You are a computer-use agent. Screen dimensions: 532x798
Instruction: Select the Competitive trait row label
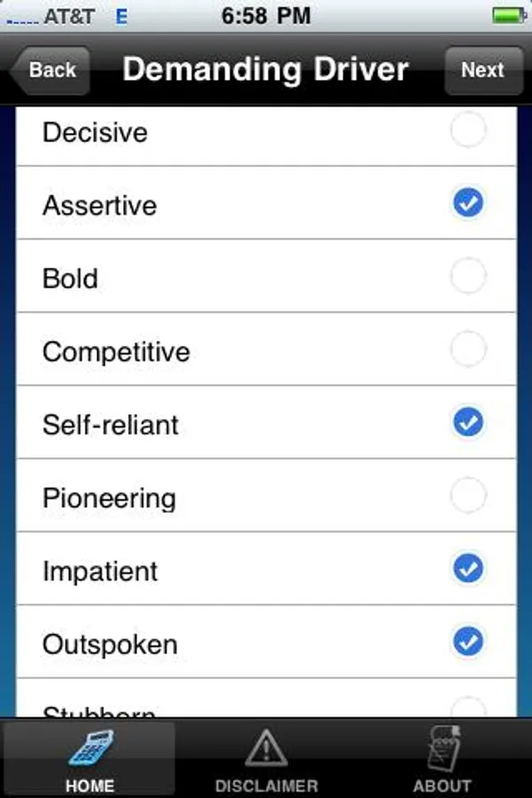click(x=116, y=352)
